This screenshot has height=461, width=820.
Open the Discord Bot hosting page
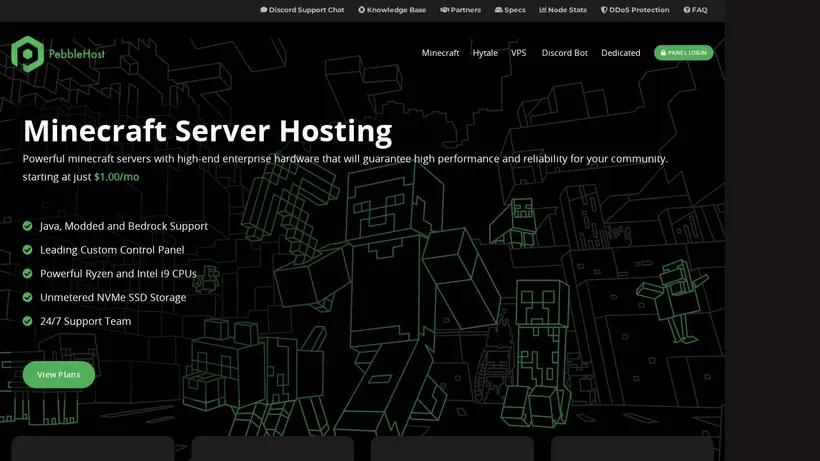click(565, 53)
